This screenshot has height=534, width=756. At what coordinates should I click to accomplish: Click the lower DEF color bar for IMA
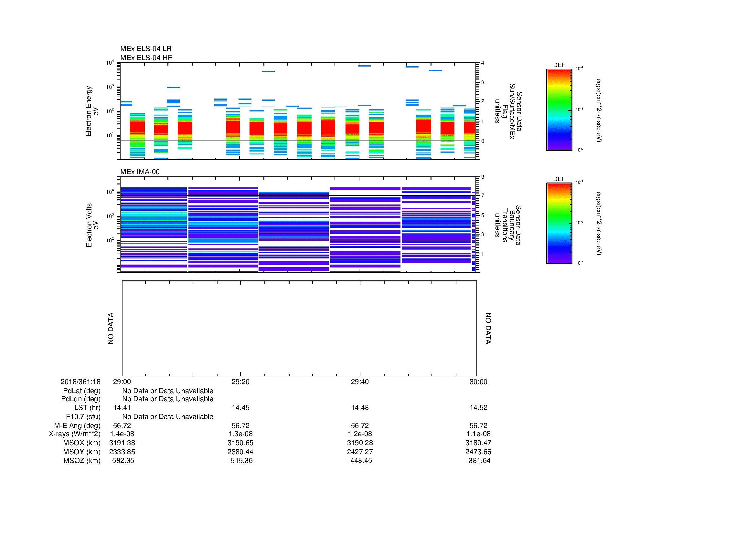click(x=559, y=224)
